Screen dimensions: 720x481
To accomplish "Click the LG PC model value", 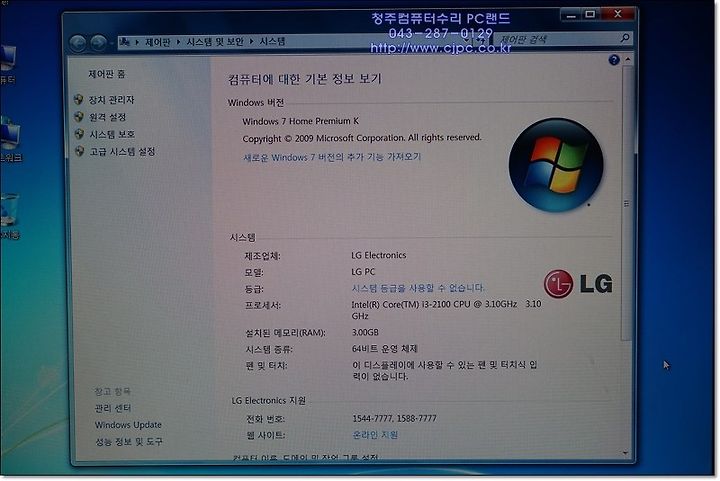I will [363, 272].
